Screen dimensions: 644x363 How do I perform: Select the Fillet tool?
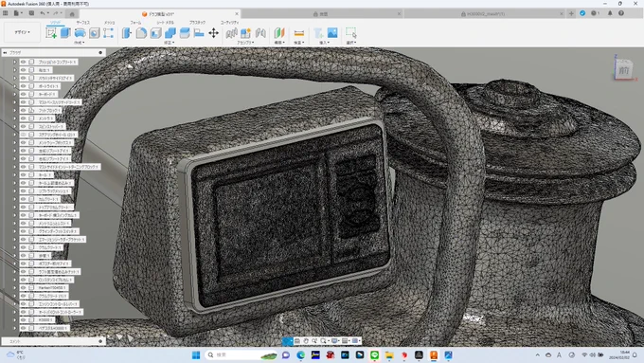141,33
